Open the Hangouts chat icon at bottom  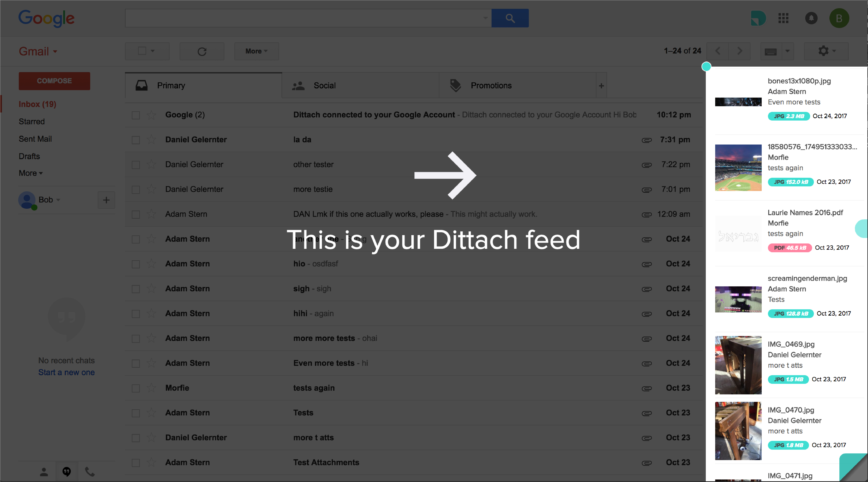pyautogui.click(x=67, y=472)
